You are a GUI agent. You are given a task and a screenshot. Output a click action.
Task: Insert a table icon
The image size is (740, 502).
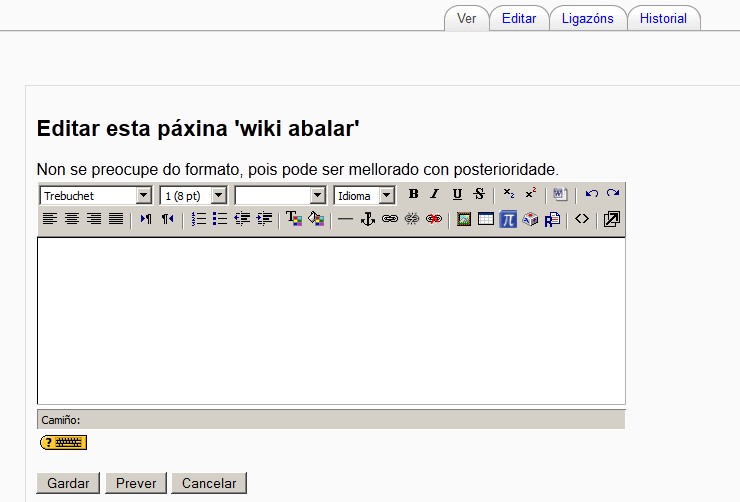tap(486, 219)
